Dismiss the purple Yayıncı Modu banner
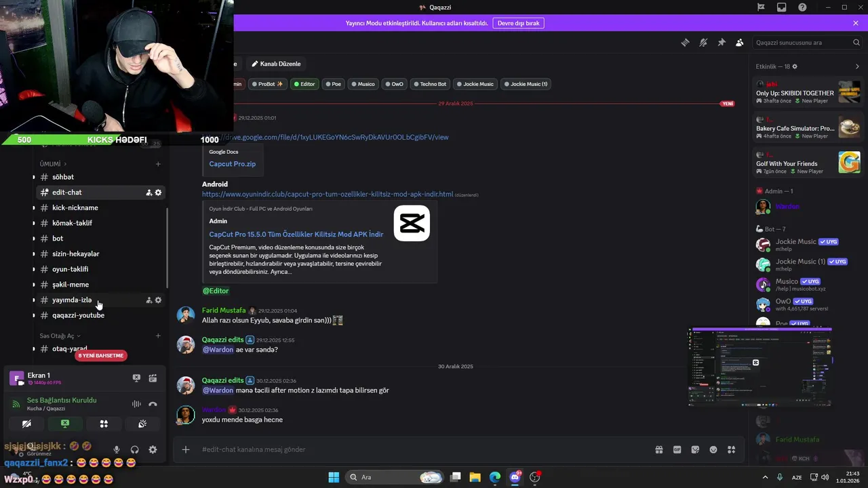This screenshot has height=488, width=868. pyautogui.click(x=856, y=23)
